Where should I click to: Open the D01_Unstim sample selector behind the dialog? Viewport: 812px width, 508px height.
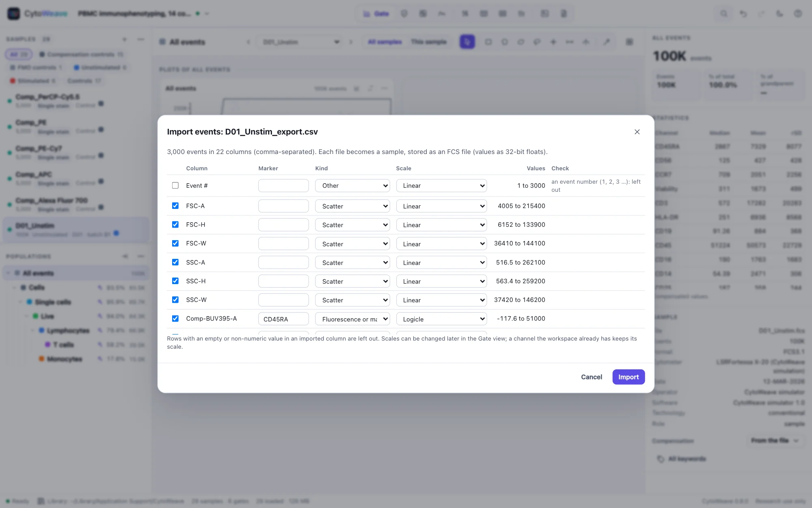point(300,42)
